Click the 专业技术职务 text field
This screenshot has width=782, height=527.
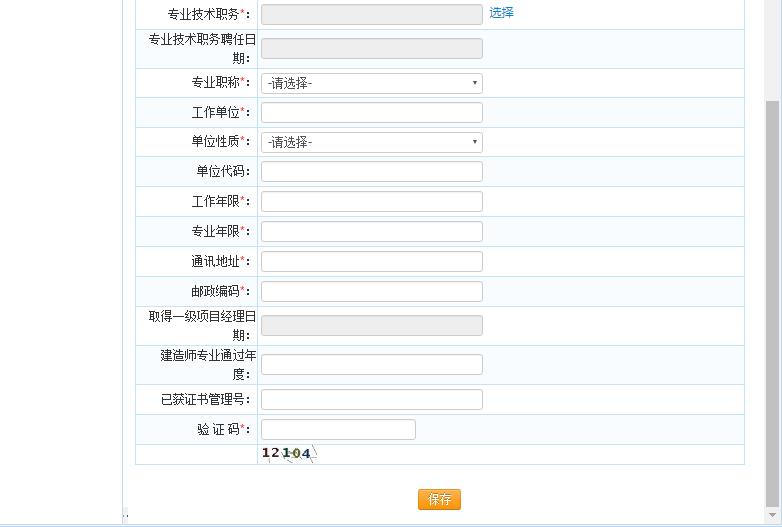pos(371,14)
